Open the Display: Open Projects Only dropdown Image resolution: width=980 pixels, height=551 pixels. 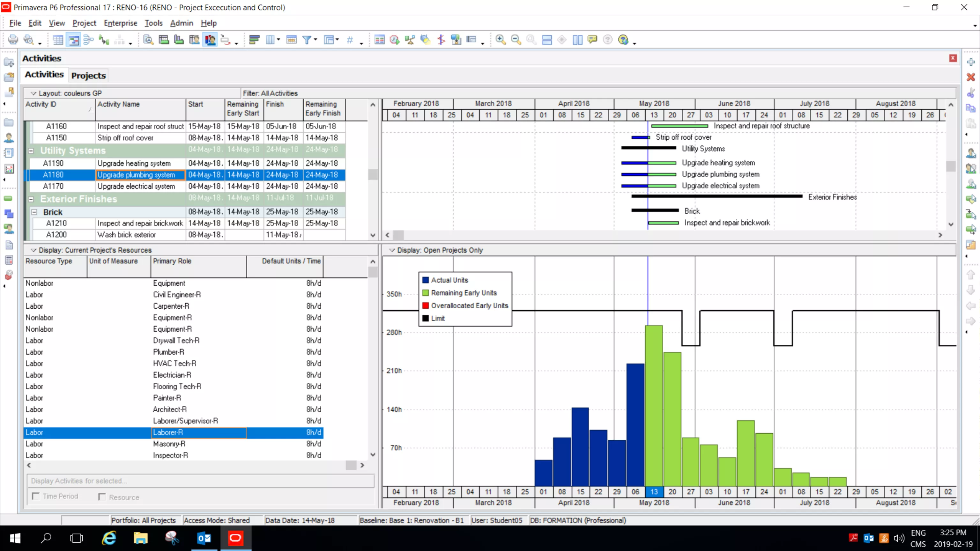click(392, 250)
